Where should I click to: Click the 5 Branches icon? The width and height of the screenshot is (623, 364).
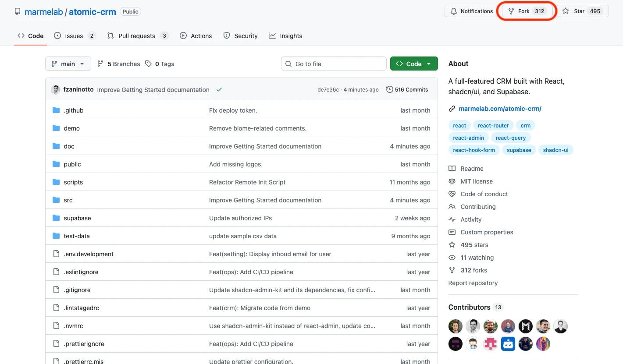coord(100,64)
